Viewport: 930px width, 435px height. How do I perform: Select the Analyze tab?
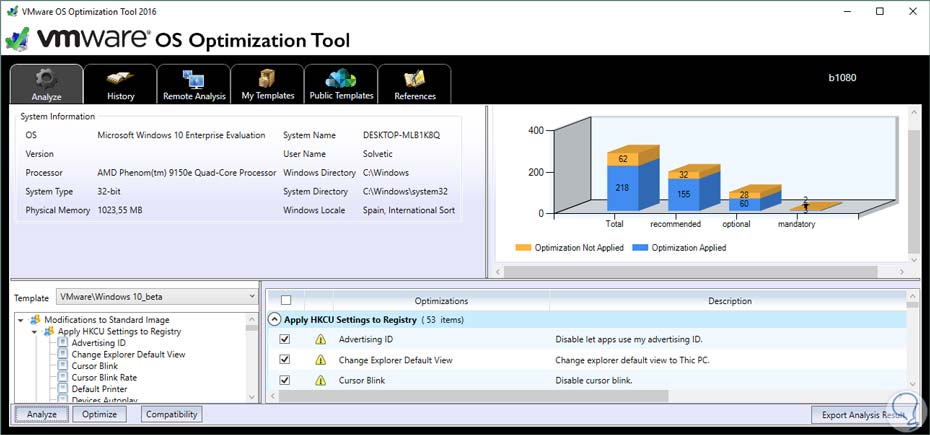point(46,84)
